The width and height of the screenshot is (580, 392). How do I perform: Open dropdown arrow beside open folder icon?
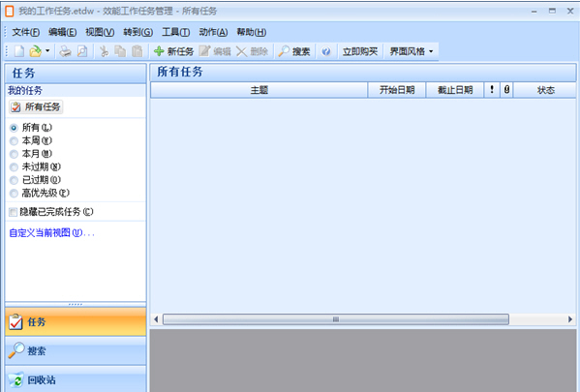tap(47, 50)
